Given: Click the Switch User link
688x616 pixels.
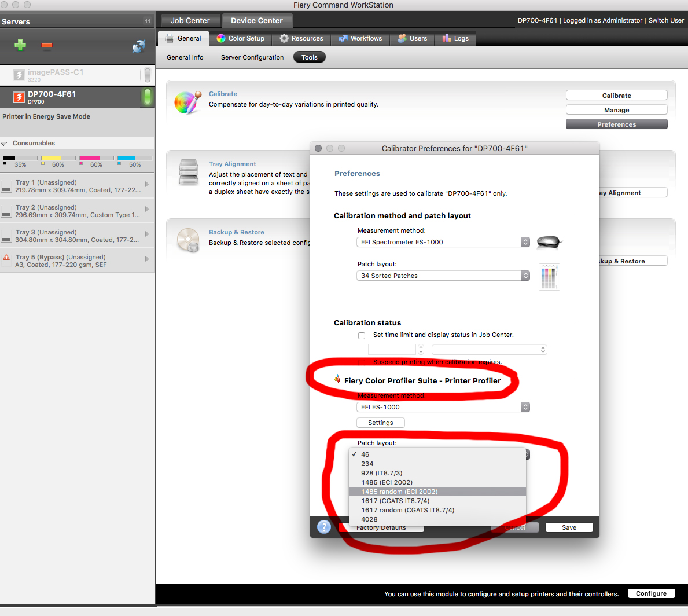Looking at the screenshot, I should point(666,20).
